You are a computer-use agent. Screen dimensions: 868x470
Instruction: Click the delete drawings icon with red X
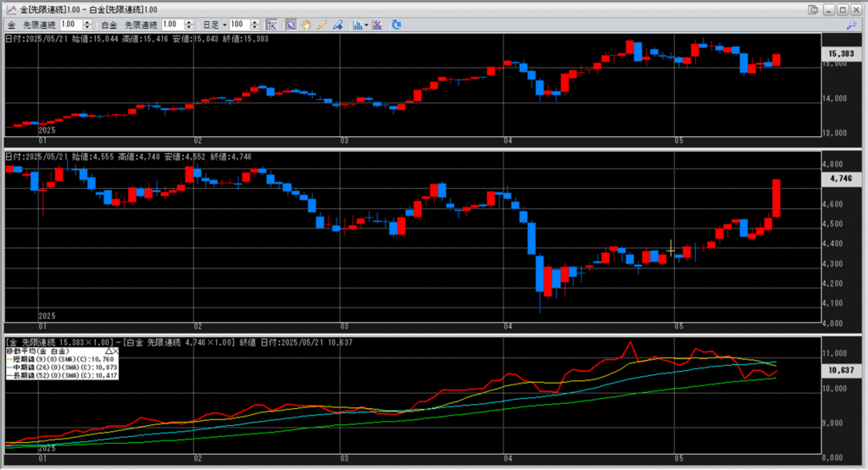(x=377, y=25)
